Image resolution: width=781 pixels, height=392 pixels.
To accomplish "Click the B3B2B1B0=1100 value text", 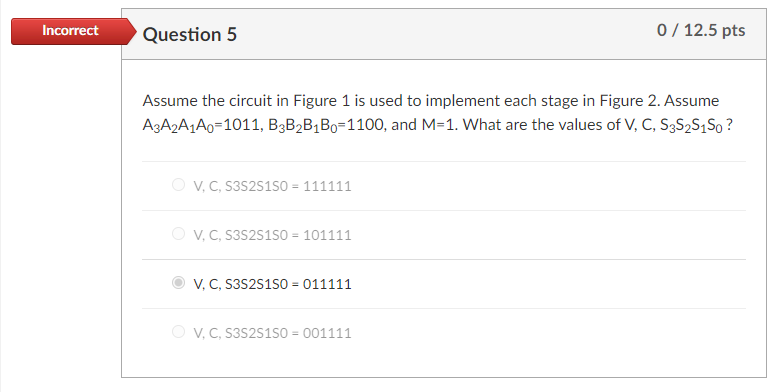I will (x=326, y=125).
